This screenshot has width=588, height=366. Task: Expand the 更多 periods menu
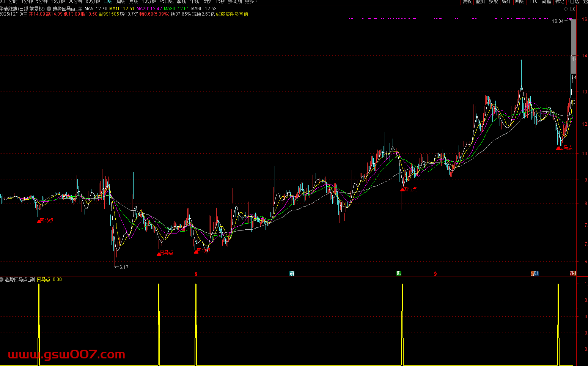(250, 2)
